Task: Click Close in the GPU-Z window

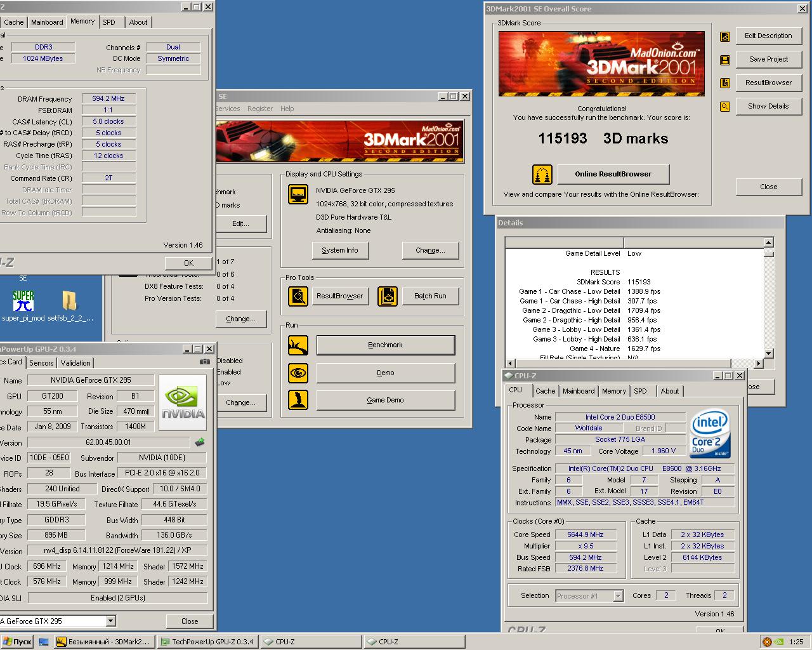Action: (x=189, y=621)
